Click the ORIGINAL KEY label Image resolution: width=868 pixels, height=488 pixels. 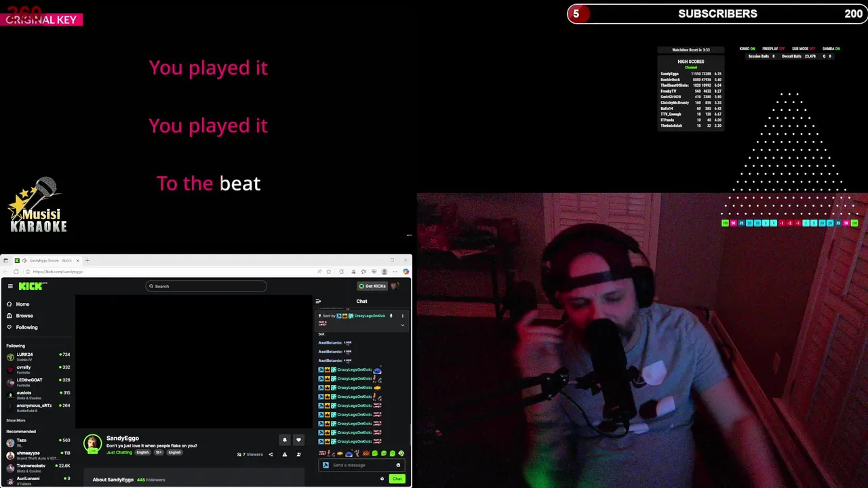[x=41, y=20]
